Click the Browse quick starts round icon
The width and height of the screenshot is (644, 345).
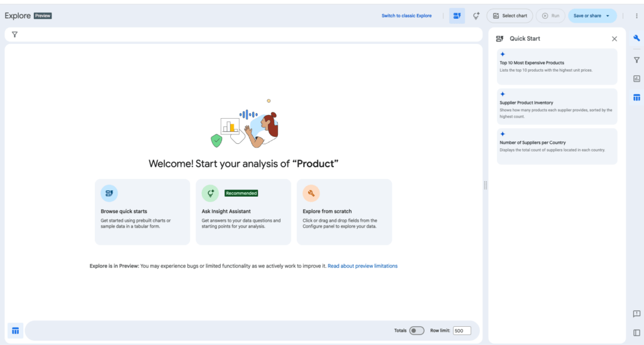(109, 193)
